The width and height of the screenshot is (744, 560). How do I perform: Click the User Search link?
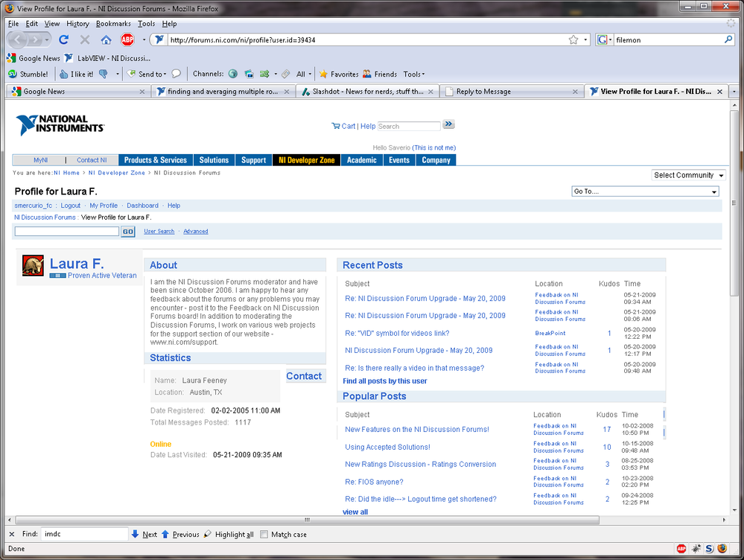(159, 231)
